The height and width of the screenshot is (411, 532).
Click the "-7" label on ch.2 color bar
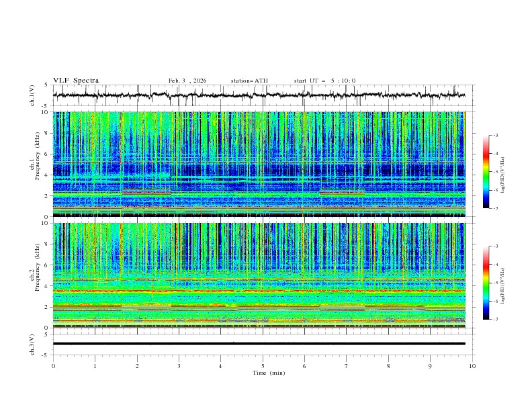click(x=495, y=320)
